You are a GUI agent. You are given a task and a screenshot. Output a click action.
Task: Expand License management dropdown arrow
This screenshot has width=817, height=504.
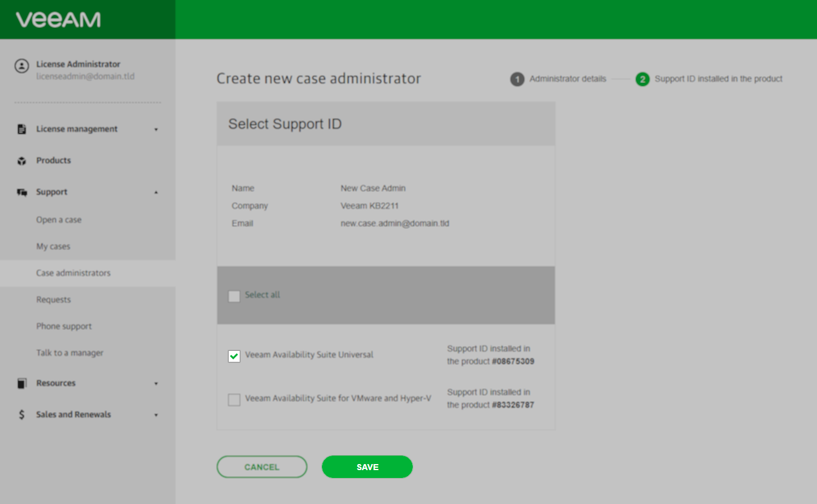[x=156, y=129]
